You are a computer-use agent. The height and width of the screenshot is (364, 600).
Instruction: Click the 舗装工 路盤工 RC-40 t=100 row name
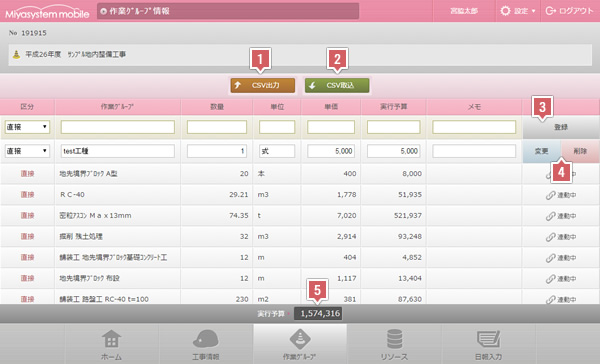pyautogui.click(x=104, y=299)
